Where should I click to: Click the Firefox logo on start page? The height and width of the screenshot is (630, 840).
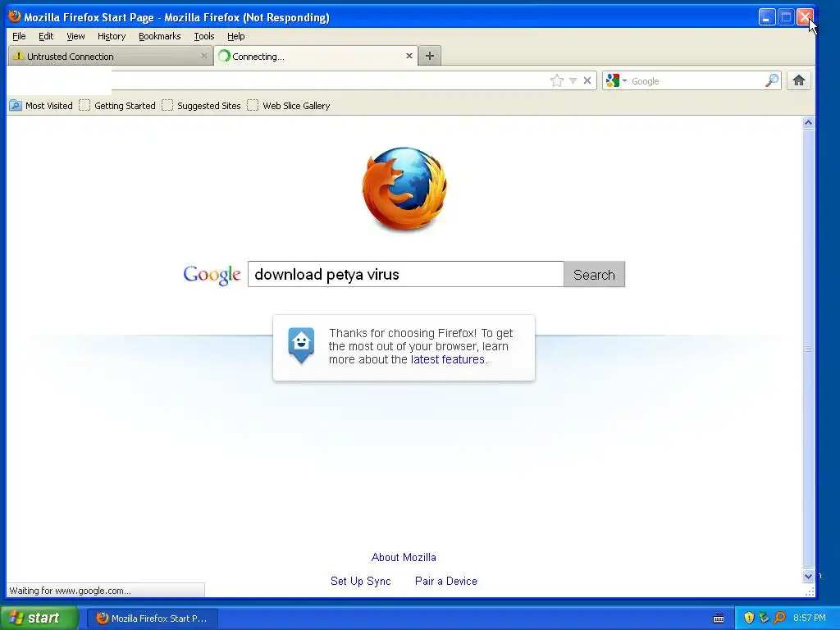tap(404, 189)
